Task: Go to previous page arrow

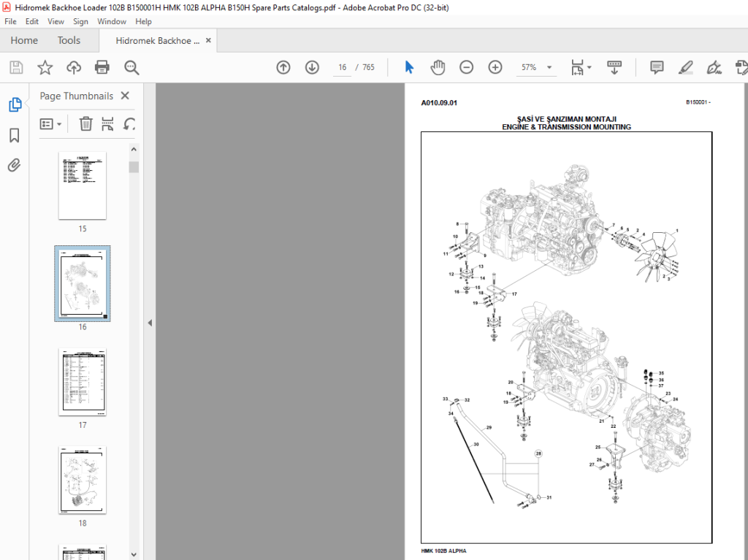Action: (x=283, y=67)
